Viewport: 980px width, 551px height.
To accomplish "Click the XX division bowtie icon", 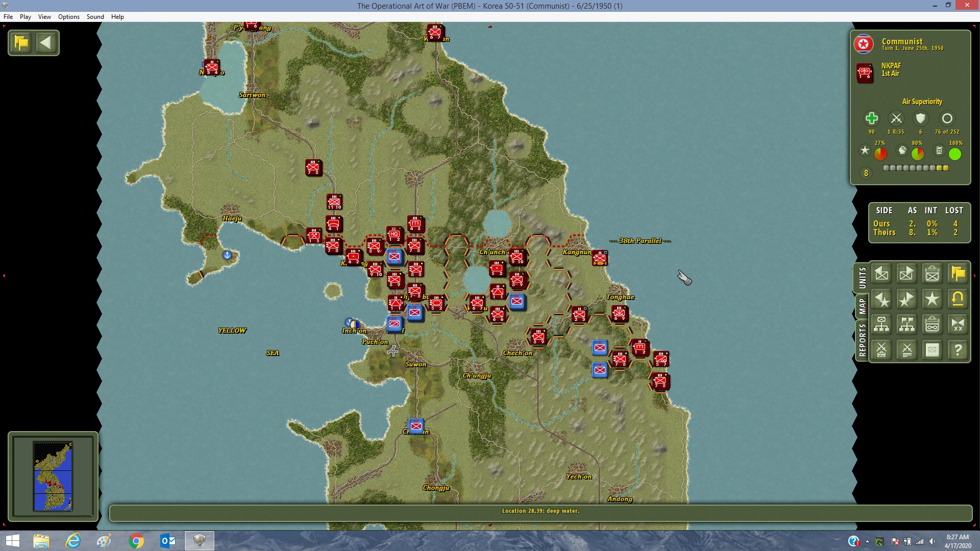I will pos(958,324).
